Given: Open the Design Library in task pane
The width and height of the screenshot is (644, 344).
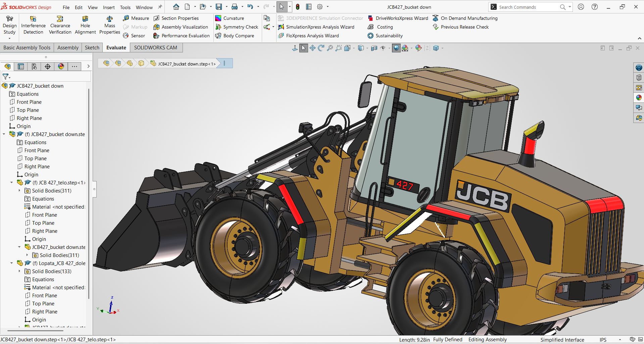Looking at the screenshot, I should (x=639, y=78).
